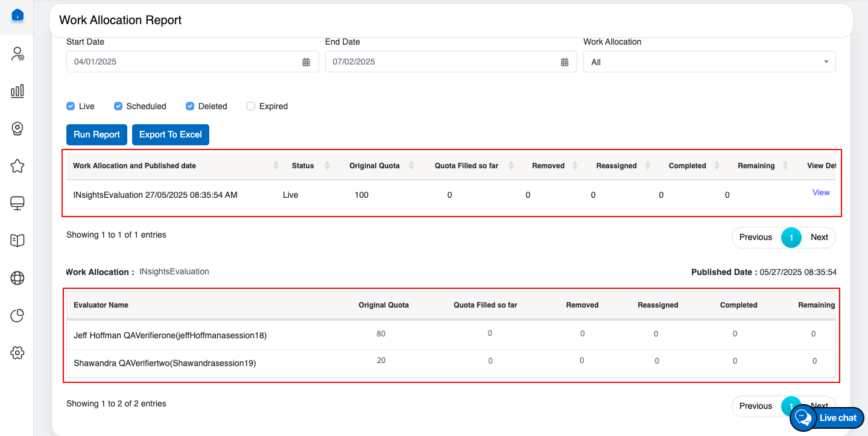Sort by Original Quota column arrows
This screenshot has height=436, width=868.
412,165
